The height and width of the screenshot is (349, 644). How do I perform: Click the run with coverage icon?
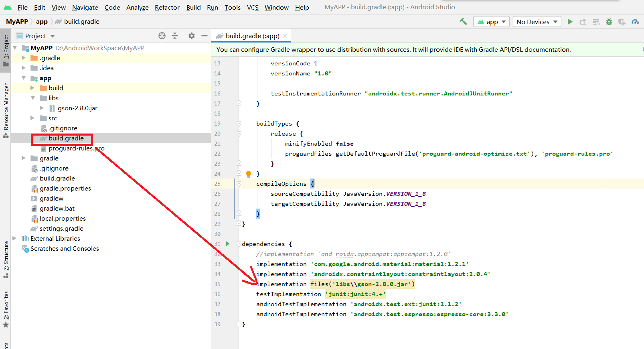click(x=622, y=22)
